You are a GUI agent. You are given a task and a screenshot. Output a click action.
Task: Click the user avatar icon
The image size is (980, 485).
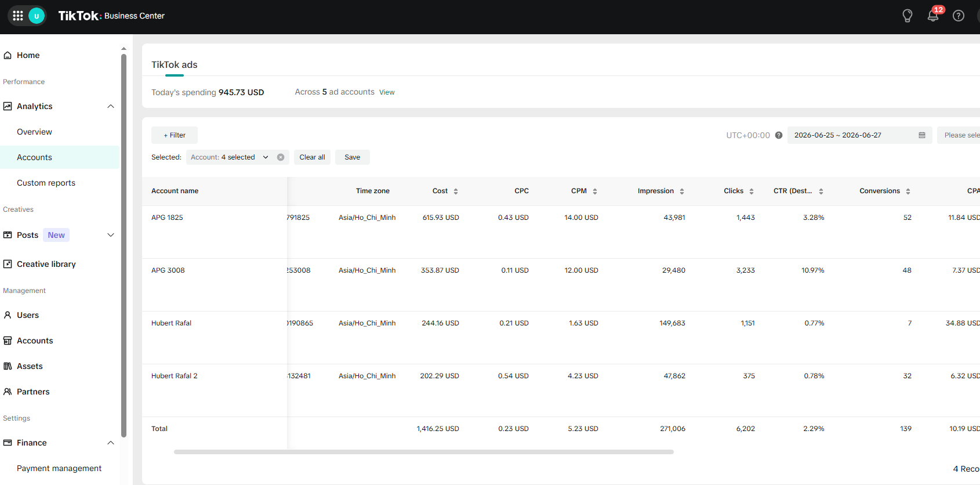pyautogui.click(x=37, y=16)
